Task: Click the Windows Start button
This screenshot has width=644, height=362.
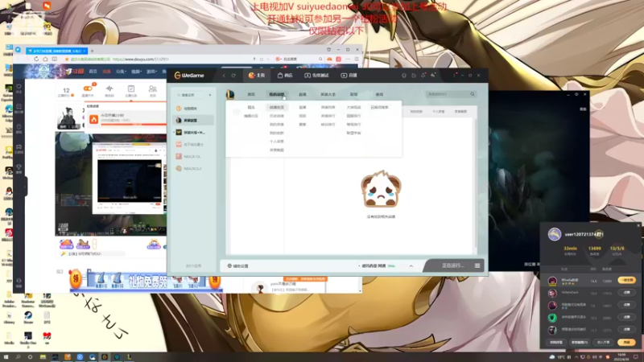Action: (x=6, y=357)
